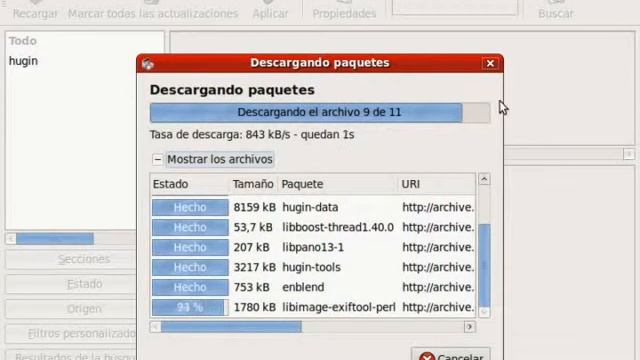The width and height of the screenshot is (640, 360).
Task: Select the libimage-exiftool-perl row
Action: click(313, 307)
